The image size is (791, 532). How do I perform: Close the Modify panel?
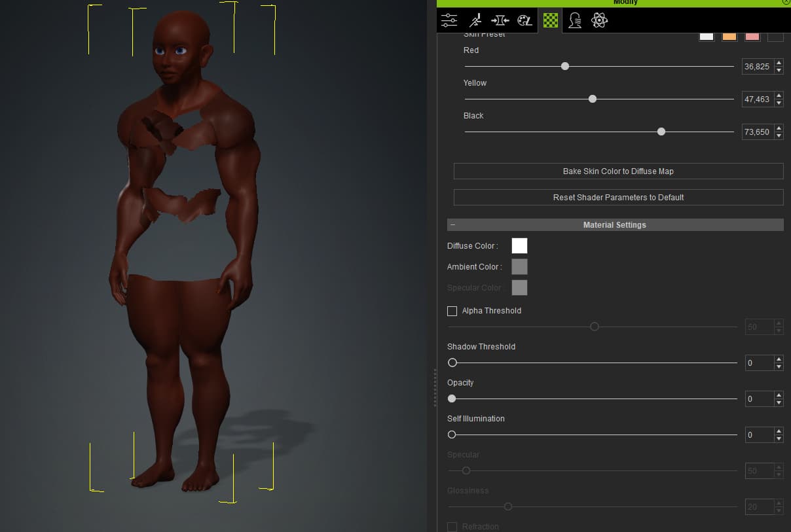point(786,3)
